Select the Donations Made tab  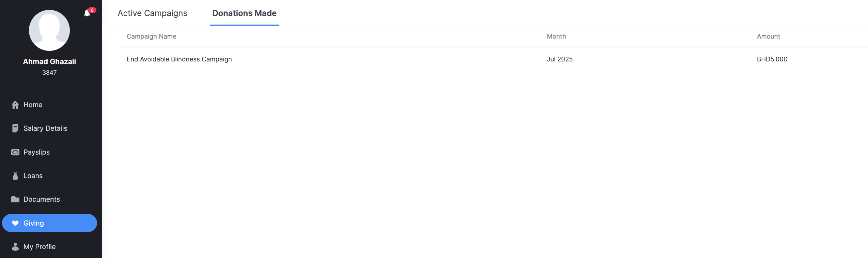[244, 13]
